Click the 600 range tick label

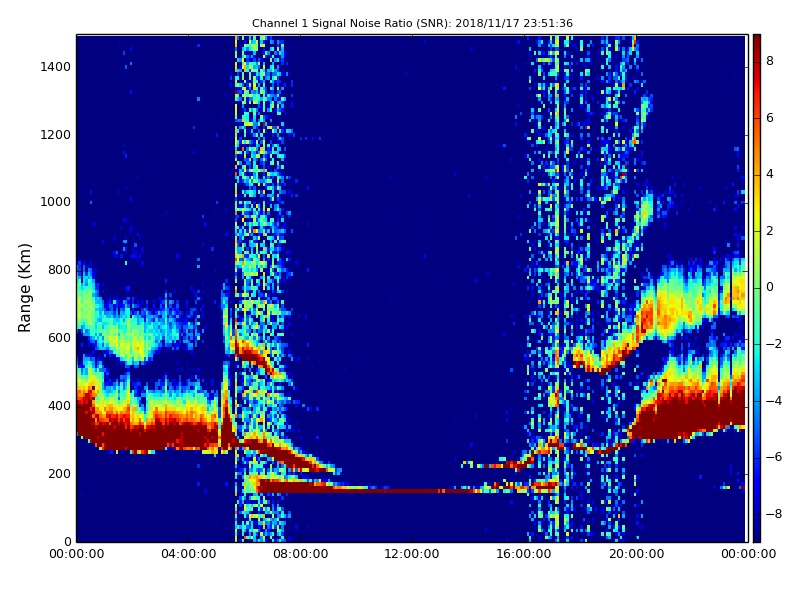[59, 338]
